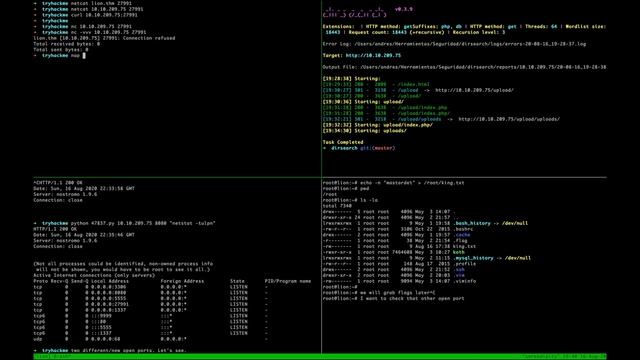Click the 'Threads: 64' setting text
Viewport: 640px width, 360px height.
pyautogui.click(x=541, y=27)
